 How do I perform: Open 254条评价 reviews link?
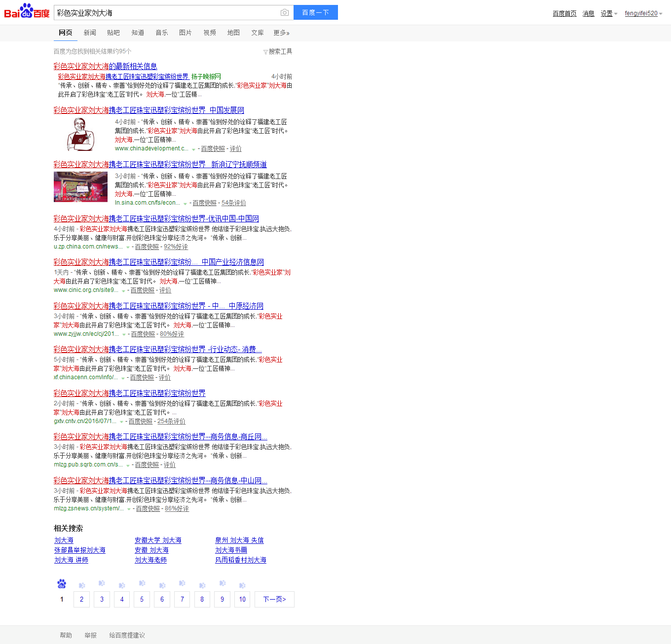pyautogui.click(x=171, y=422)
